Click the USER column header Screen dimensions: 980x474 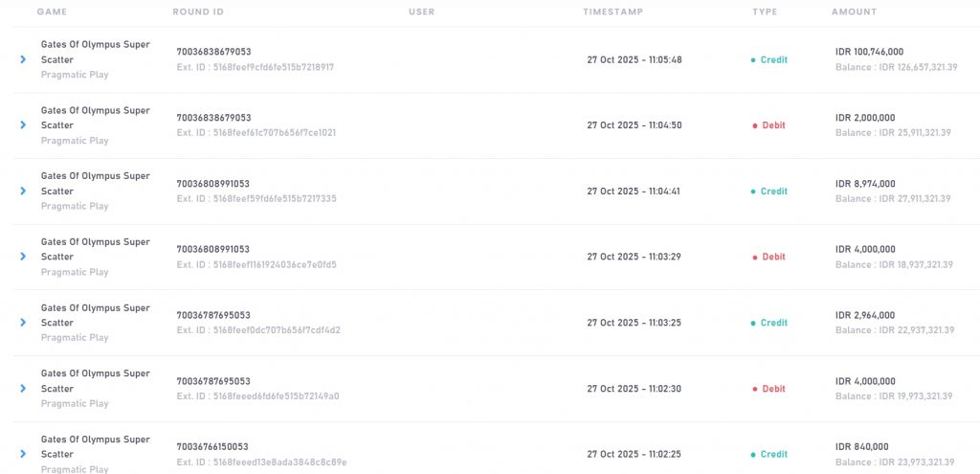pos(421,11)
